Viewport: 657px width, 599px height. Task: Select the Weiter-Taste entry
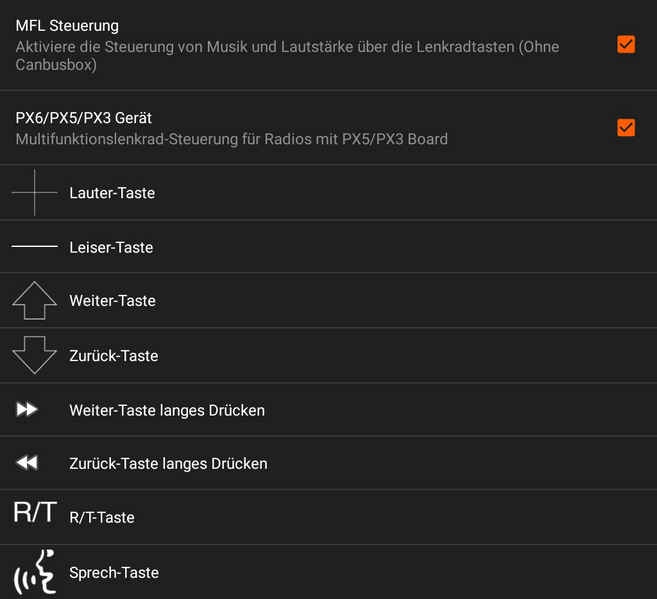click(x=112, y=301)
